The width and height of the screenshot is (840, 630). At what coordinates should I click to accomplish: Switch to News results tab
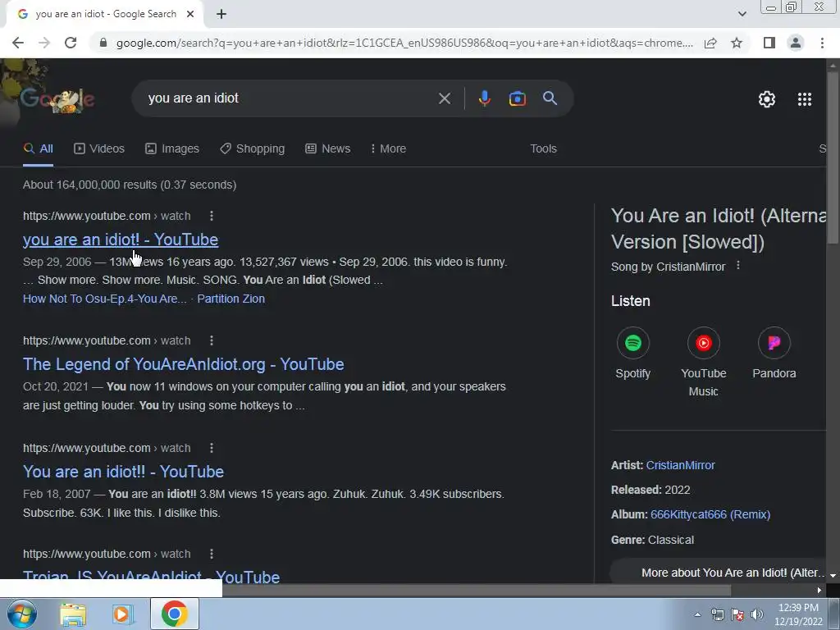pyautogui.click(x=328, y=149)
